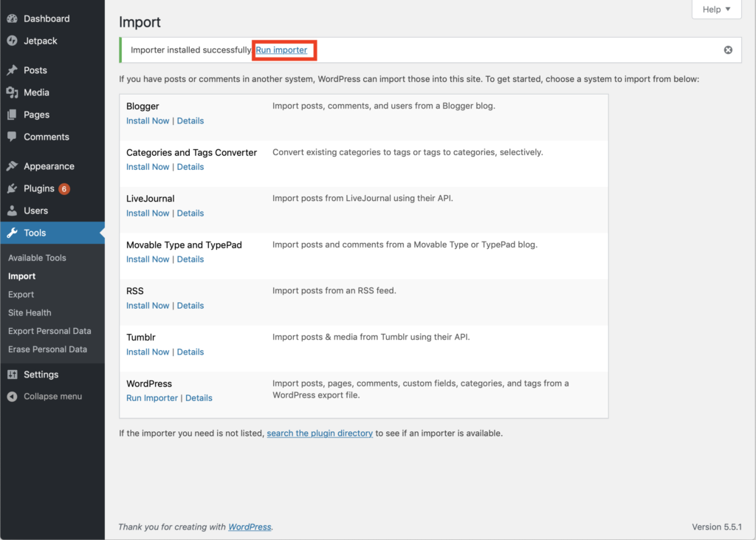
Task: Open the Settings menu label
Action: click(x=41, y=375)
